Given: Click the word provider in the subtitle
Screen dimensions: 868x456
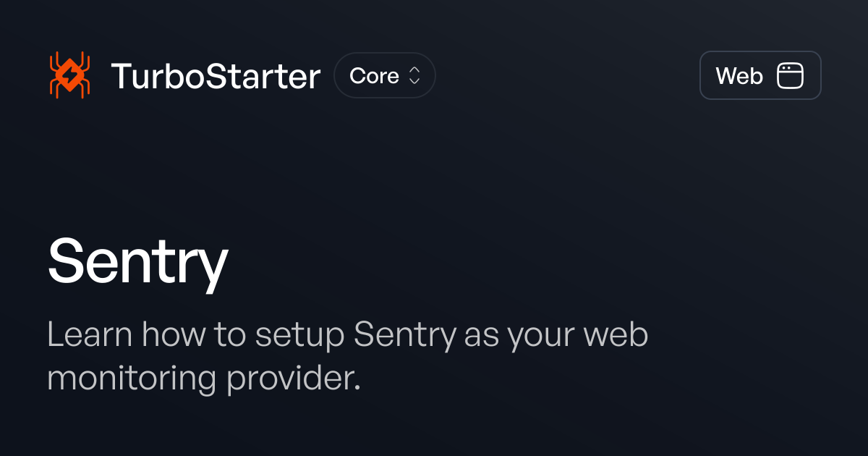Looking at the screenshot, I should tap(293, 379).
